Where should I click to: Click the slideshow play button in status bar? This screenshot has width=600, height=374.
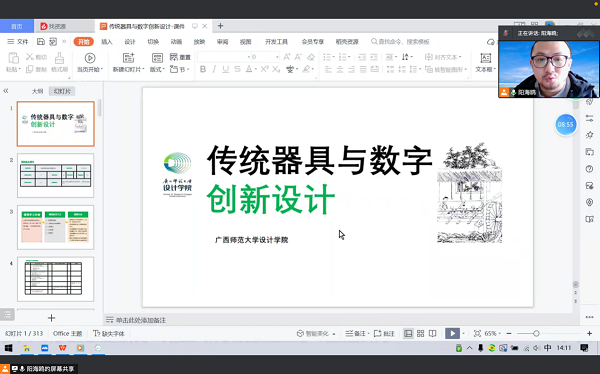[452, 333]
